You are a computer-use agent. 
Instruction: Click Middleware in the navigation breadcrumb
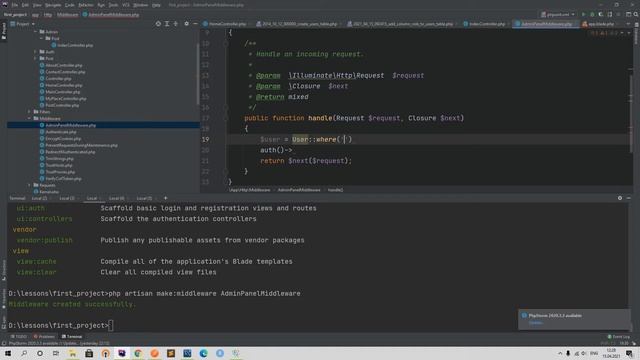point(67,15)
